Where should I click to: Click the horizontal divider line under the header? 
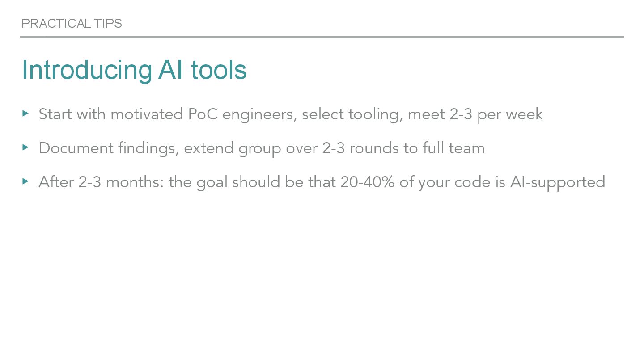(x=322, y=37)
